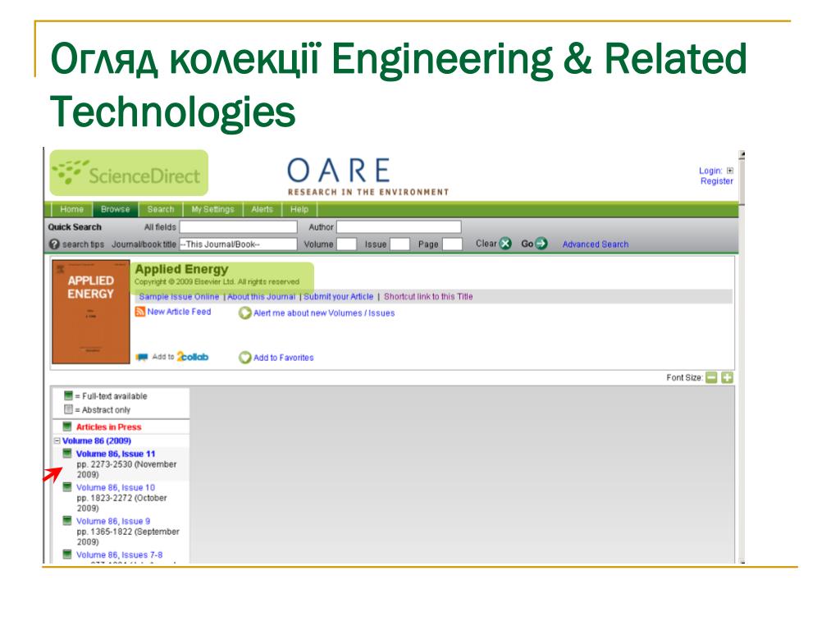This screenshot has width=840, height=630.
Task: Focus the Page input box
Action: [452, 244]
